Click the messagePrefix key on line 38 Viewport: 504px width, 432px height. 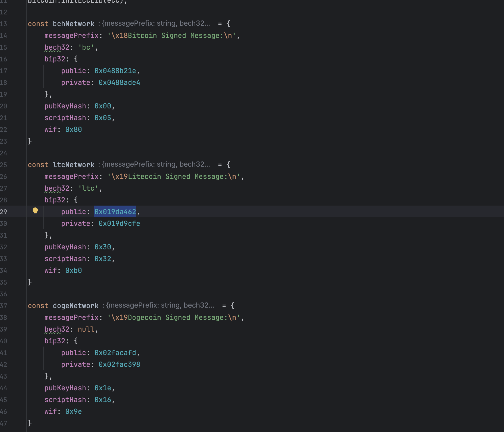71,317
